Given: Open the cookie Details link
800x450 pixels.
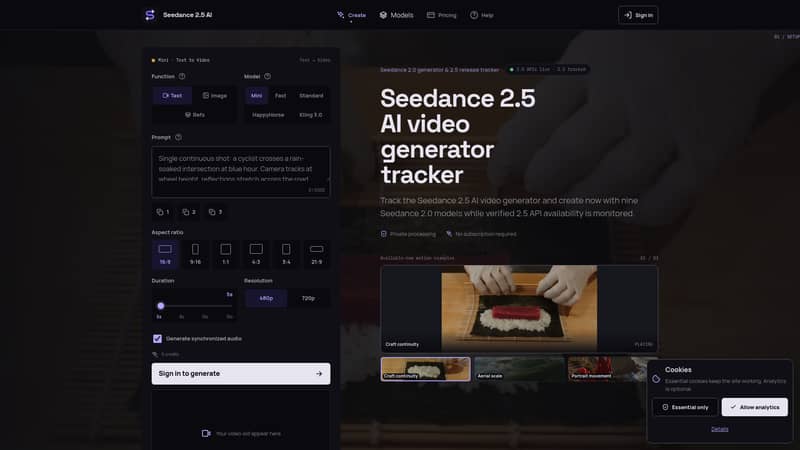Looking at the screenshot, I should coord(719,429).
